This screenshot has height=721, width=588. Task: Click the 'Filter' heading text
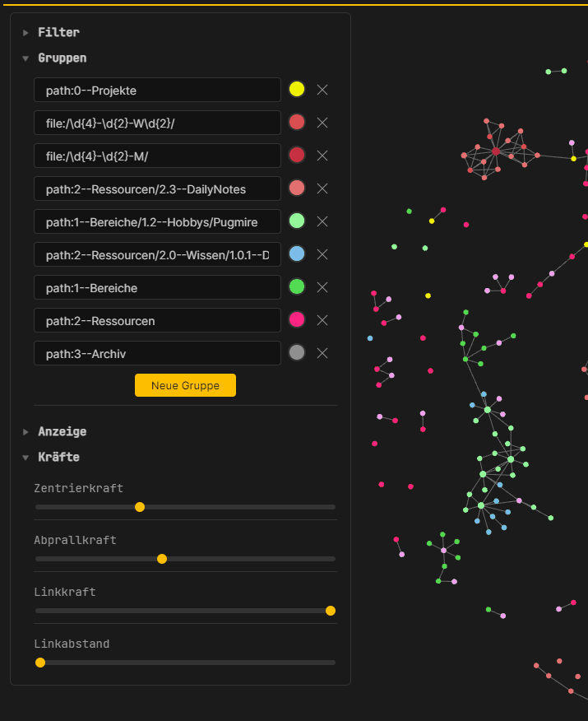point(59,32)
